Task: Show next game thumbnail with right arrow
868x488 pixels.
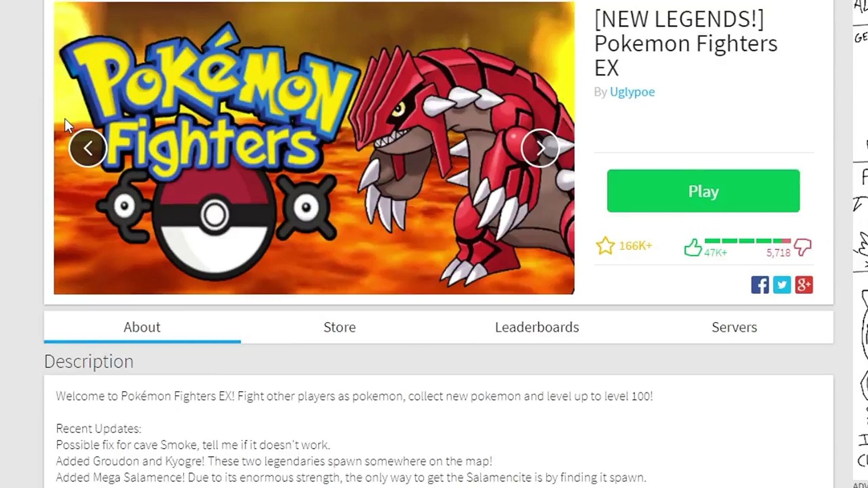Action: point(540,148)
